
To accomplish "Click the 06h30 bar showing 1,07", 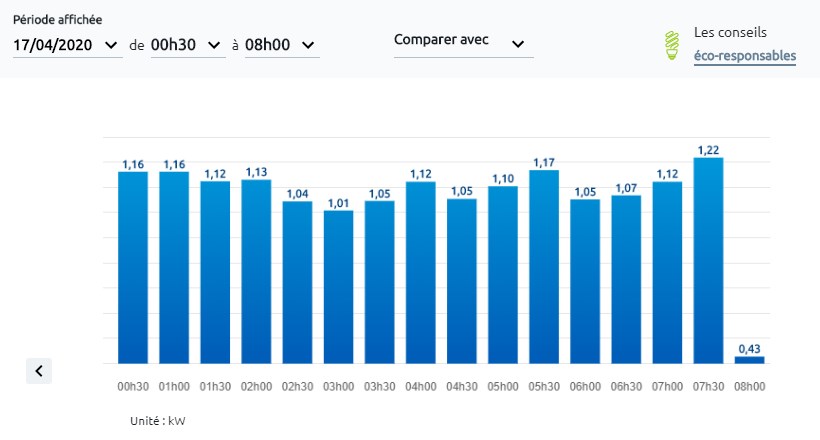I will 626,279.
